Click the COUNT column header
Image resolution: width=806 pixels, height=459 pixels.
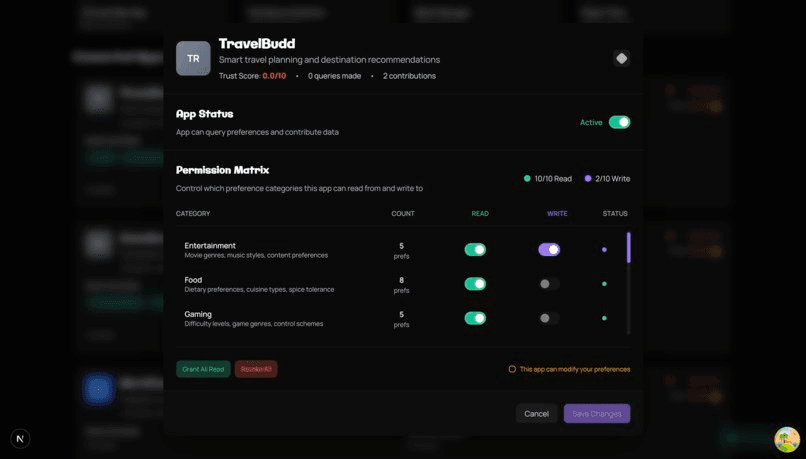tap(403, 213)
